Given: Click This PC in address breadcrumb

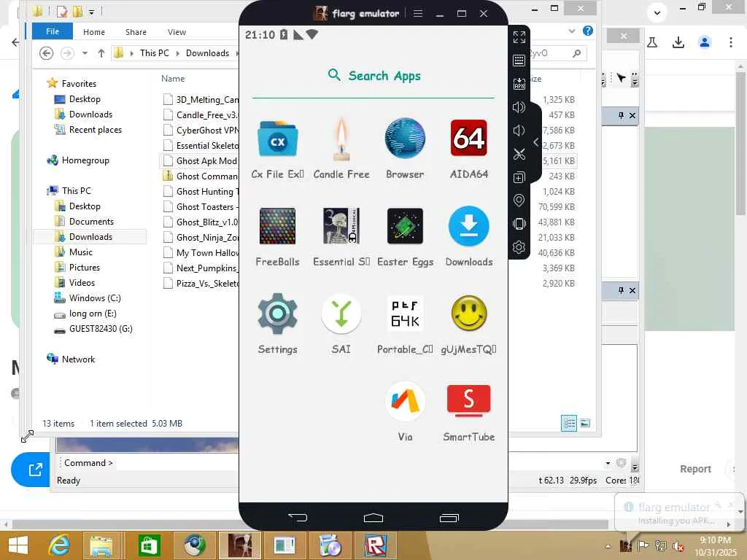Looking at the screenshot, I should (x=155, y=52).
